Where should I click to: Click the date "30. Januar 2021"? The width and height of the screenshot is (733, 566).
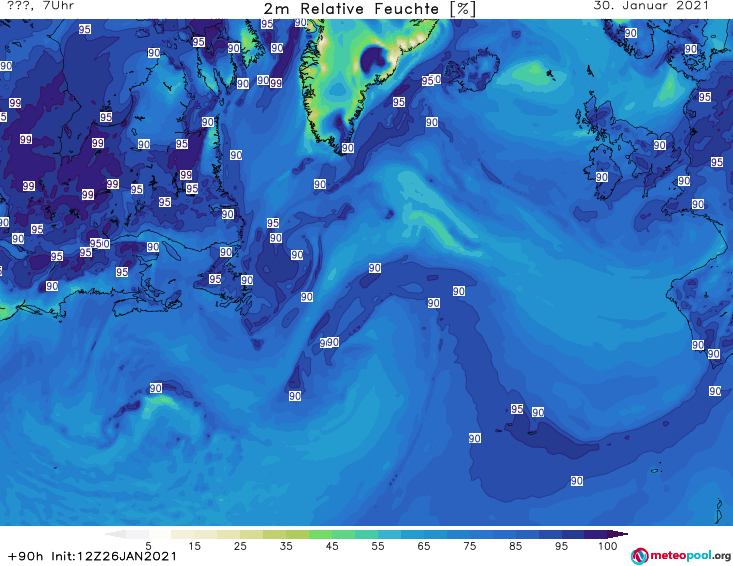click(x=651, y=6)
